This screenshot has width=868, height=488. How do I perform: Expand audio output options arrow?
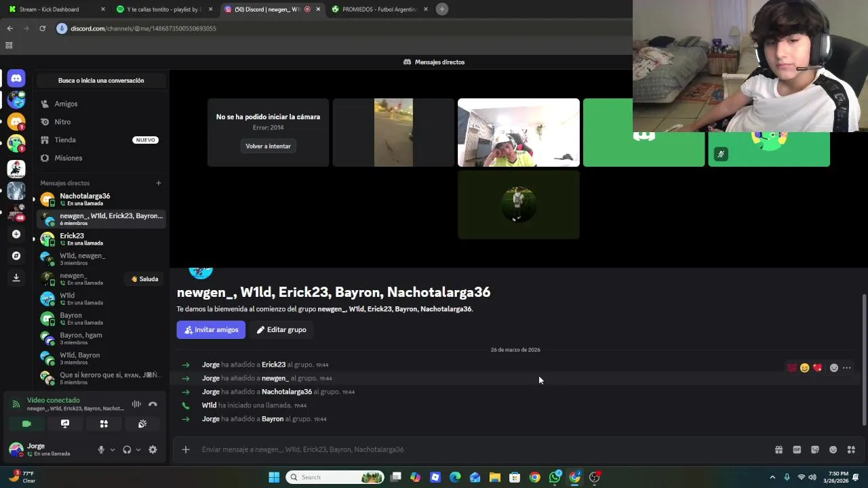(x=138, y=449)
